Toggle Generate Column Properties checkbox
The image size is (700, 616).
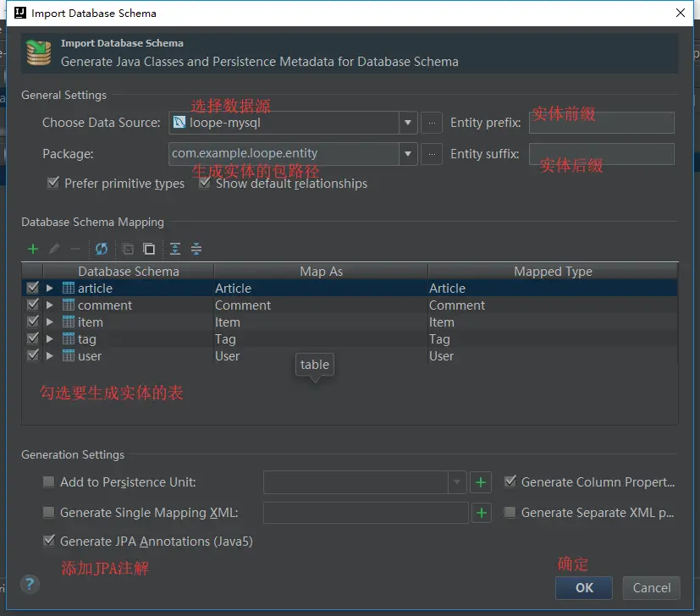(x=510, y=481)
